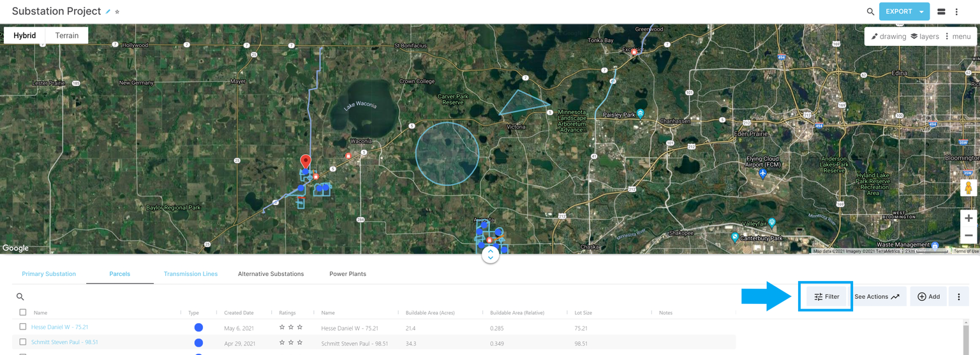Click the Canterbury Park map marker
The width and height of the screenshot is (980, 355).
click(x=735, y=237)
